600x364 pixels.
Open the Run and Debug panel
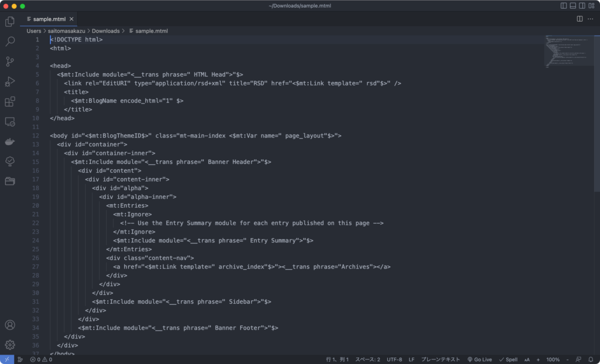pos(9,82)
